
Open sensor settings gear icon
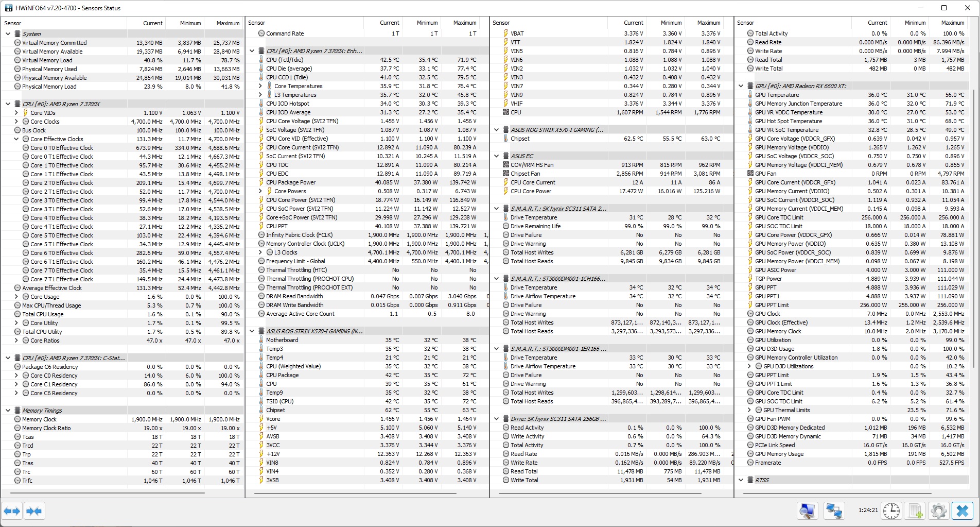(x=938, y=511)
